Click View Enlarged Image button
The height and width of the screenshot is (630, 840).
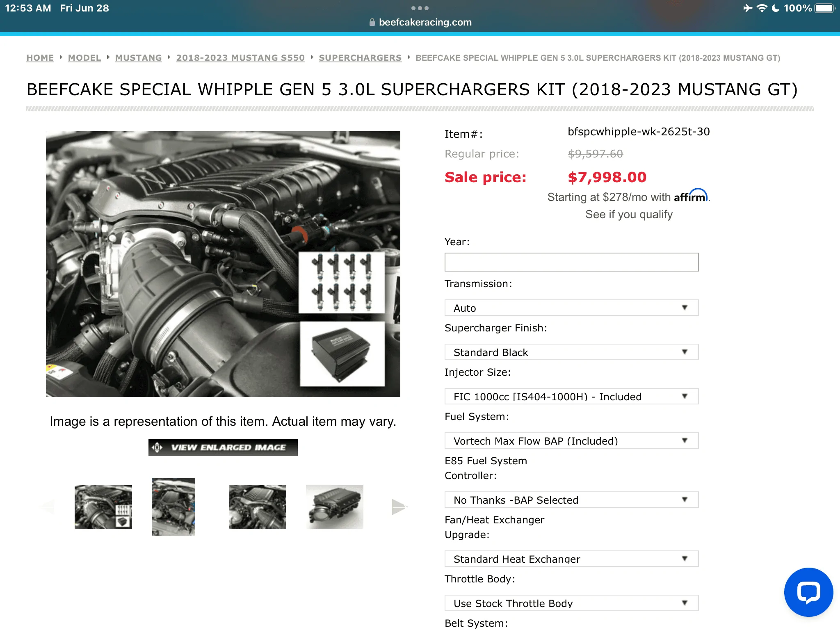pos(223,447)
